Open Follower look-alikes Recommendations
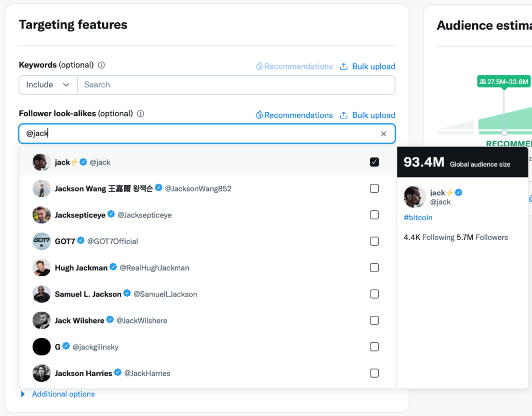This screenshot has width=532, height=416. click(x=299, y=115)
